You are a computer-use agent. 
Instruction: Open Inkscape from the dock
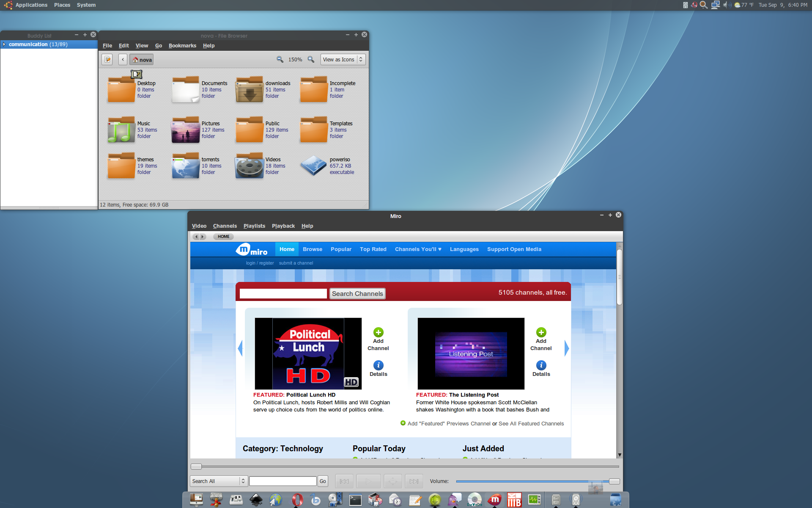[256, 500]
